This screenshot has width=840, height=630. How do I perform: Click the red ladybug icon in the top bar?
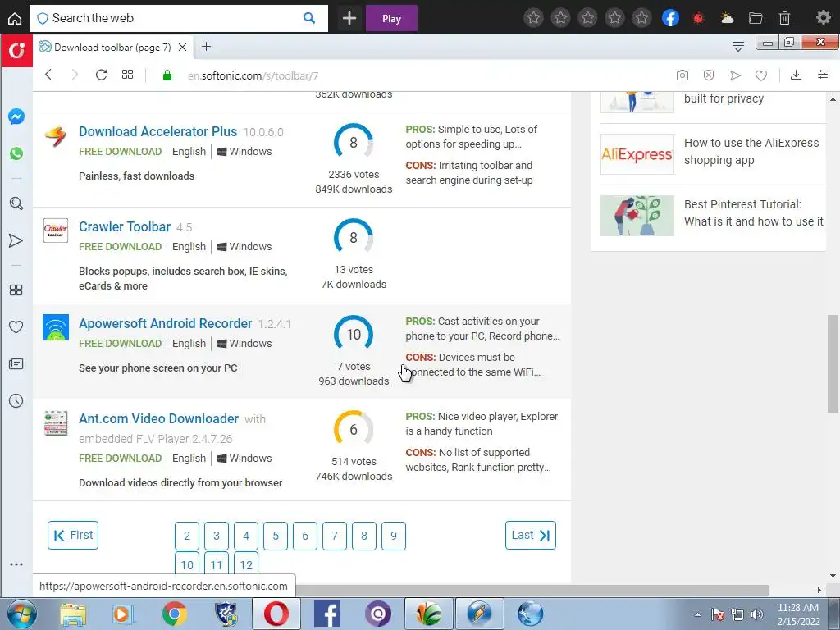click(x=698, y=18)
